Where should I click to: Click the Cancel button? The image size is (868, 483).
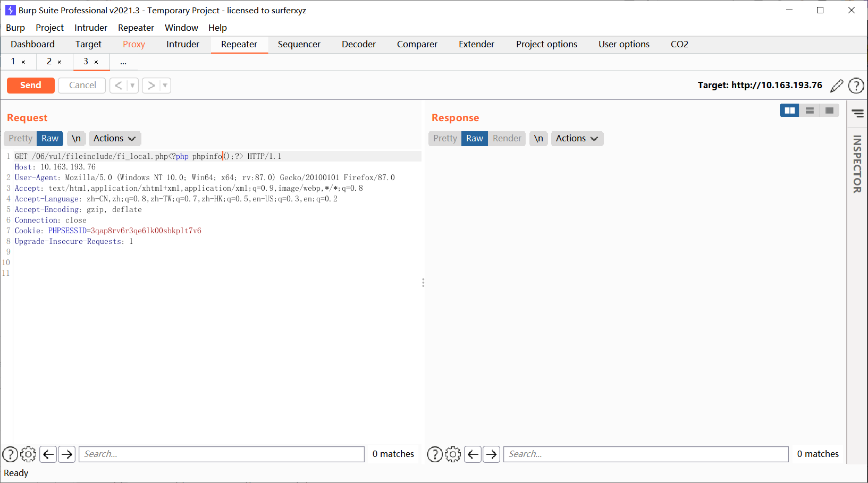(82, 86)
